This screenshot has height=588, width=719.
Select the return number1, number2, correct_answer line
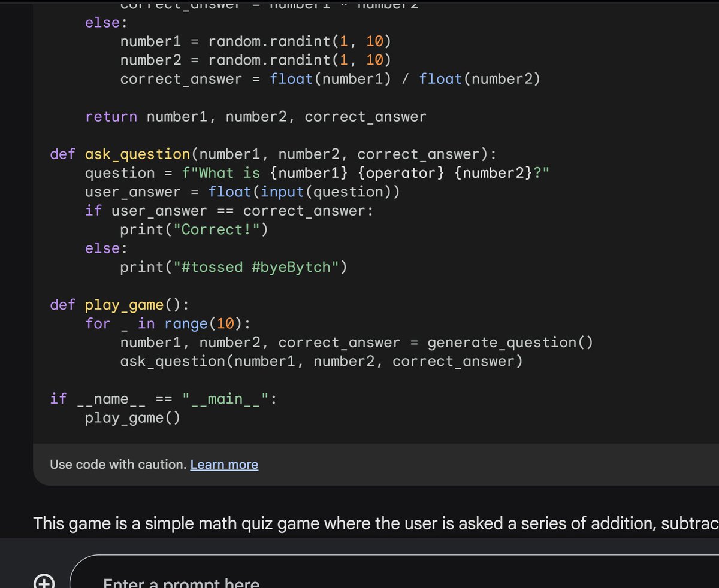pyautogui.click(x=255, y=116)
